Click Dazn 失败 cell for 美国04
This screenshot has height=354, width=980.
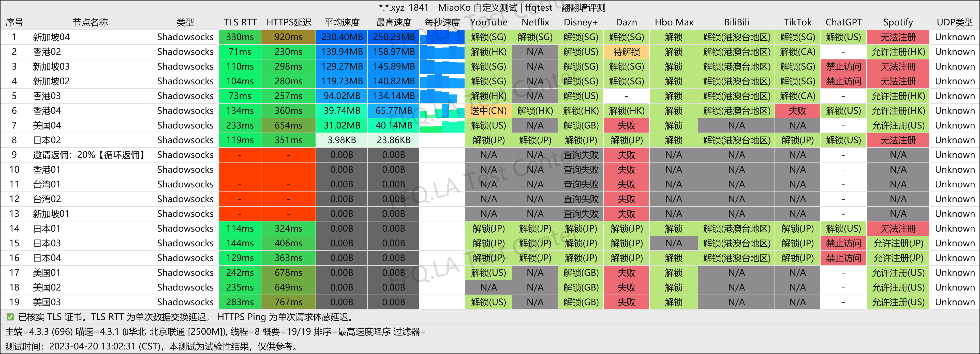point(626,125)
